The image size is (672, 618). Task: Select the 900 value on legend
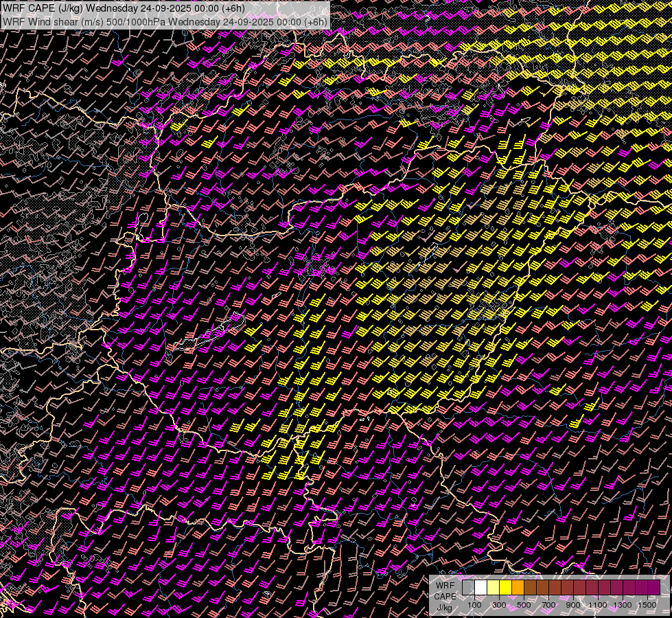coord(573,605)
